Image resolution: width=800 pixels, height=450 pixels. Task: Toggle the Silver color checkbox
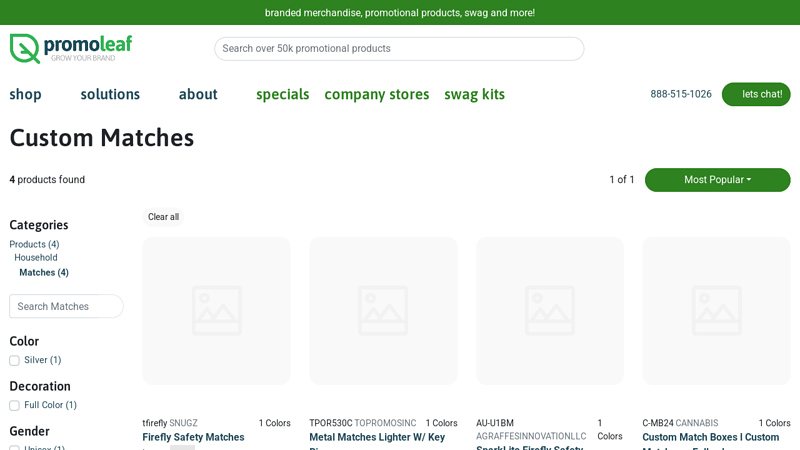(x=14, y=360)
